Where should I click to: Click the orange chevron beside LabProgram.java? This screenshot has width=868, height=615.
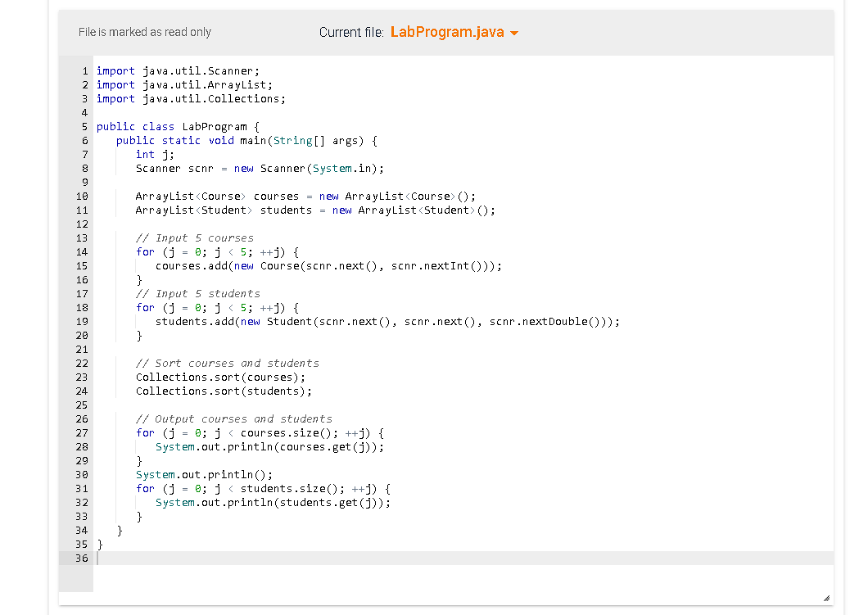point(516,33)
